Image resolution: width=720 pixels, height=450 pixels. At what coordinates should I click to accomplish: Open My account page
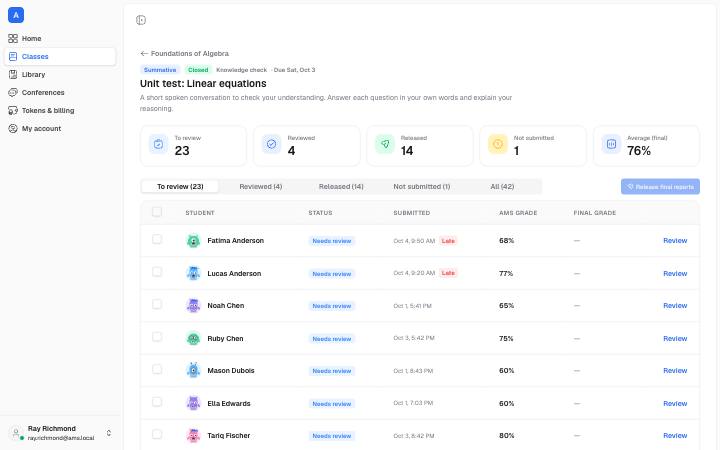click(x=60, y=129)
